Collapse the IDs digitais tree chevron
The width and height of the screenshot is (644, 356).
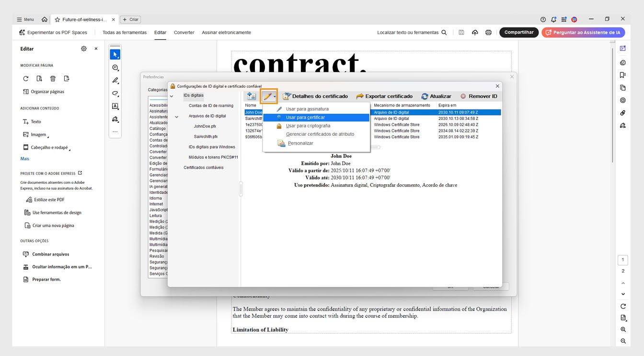click(171, 95)
